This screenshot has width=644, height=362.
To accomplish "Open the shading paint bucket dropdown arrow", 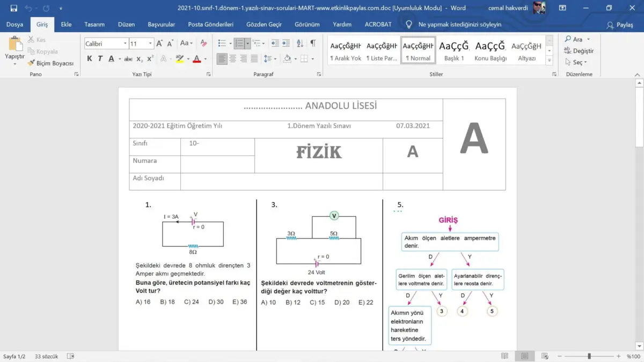I will click(x=295, y=59).
